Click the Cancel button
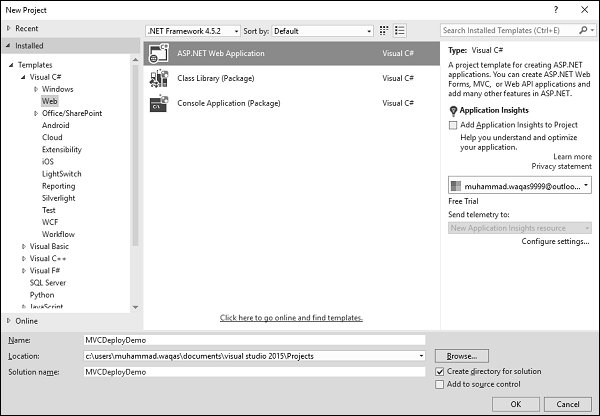This screenshot has height=416, width=600. [x=568, y=404]
